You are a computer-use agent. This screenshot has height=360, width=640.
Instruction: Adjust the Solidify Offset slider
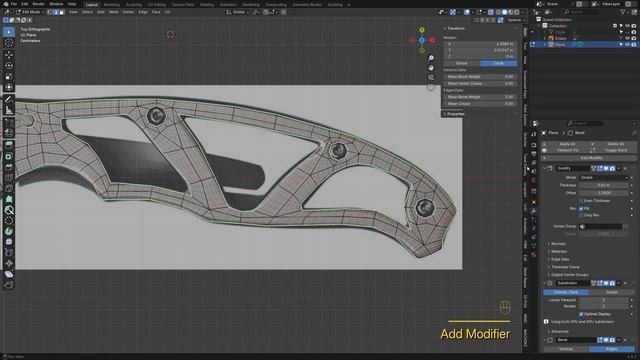point(604,193)
